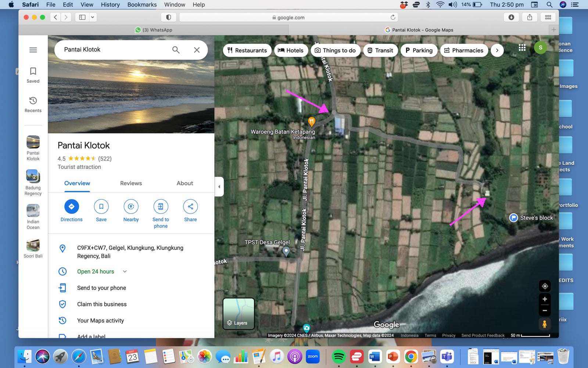Viewport: 588px width, 368px height.
Task: Collapse the side panel with arrow tab
Action: (219, 187)
